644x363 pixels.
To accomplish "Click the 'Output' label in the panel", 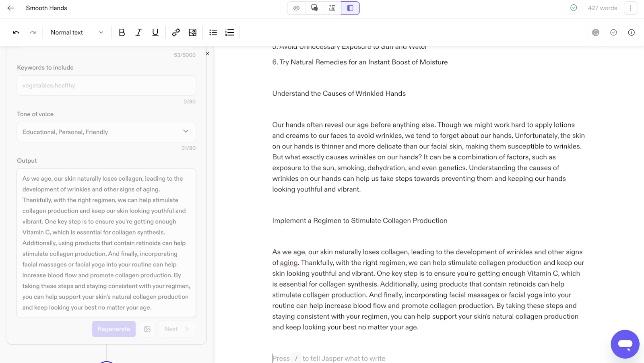I will pyautogui.click(x=27, y=161).
